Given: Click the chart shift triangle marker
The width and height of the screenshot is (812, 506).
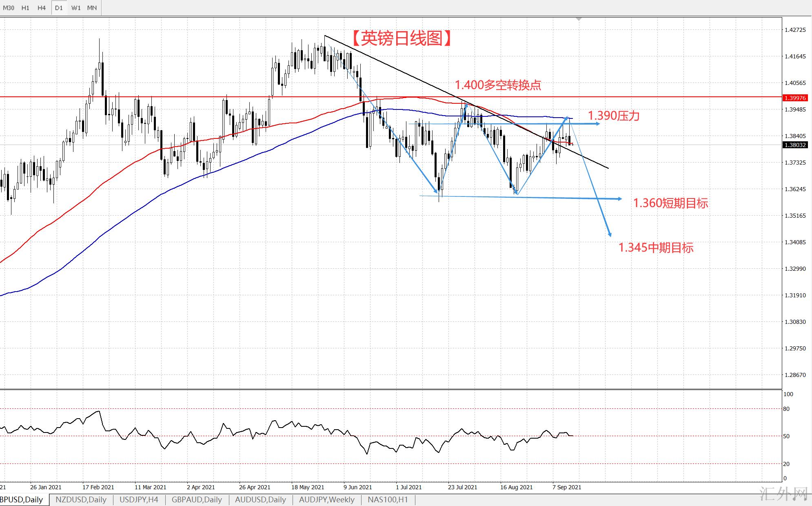Looking at the screenshot, I should (579, 19).
